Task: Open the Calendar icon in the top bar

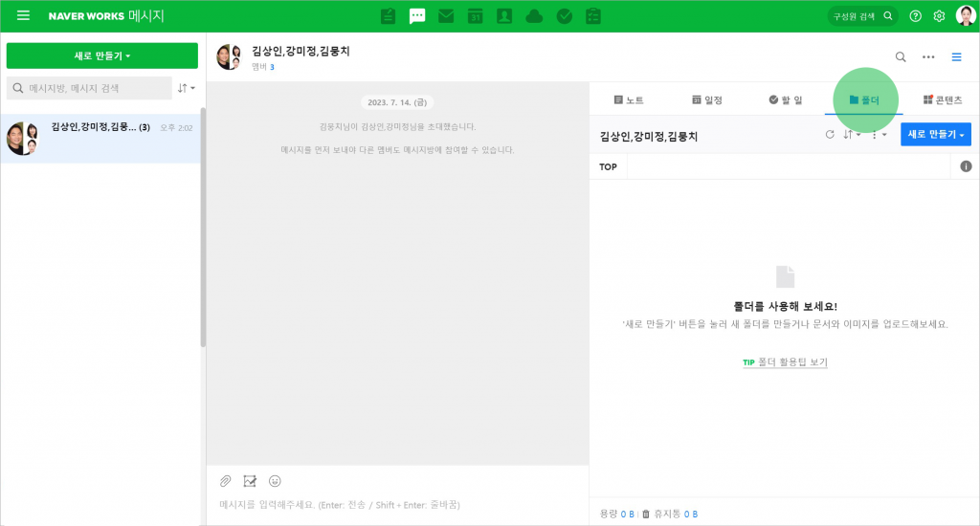Action: pos(476,16)
